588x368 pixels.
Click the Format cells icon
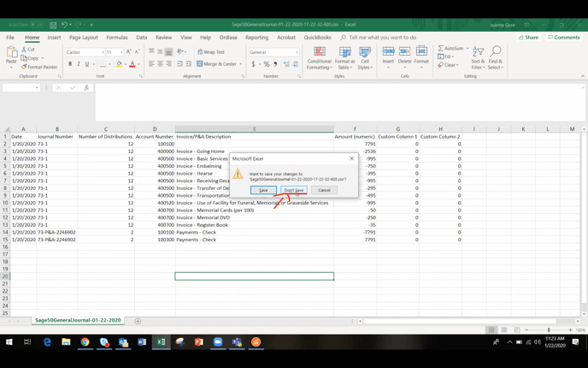[x=421, y=51]
